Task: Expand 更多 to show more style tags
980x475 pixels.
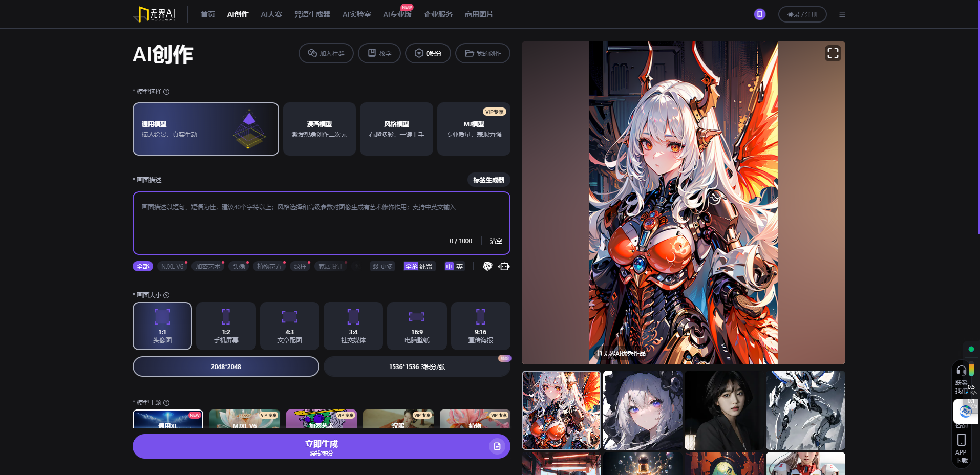Action: pos(382,267)
